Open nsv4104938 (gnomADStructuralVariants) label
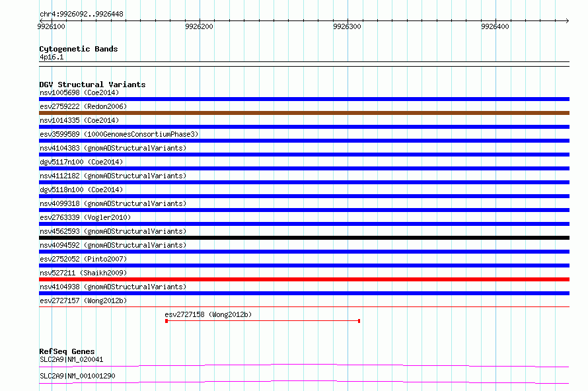588x391 pixels. click(x=113, y=287)
